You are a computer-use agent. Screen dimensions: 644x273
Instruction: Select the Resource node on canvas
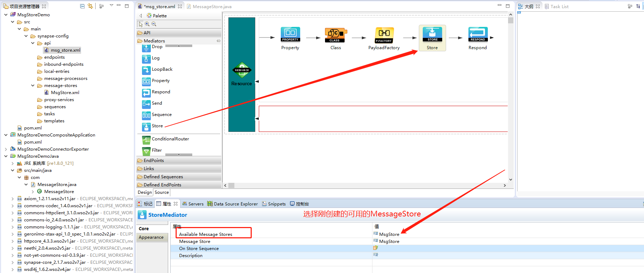click(242, 75)
